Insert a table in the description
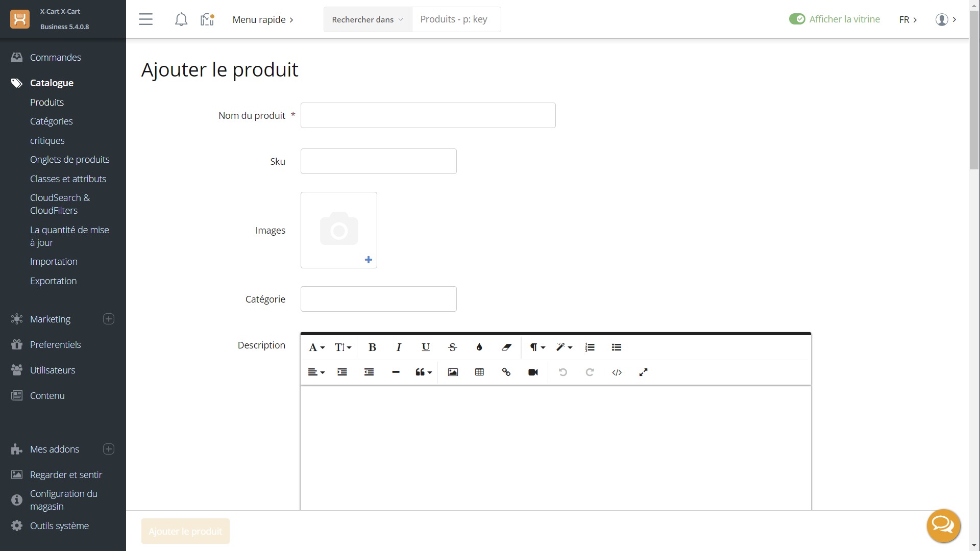 [x=479, y=372]
